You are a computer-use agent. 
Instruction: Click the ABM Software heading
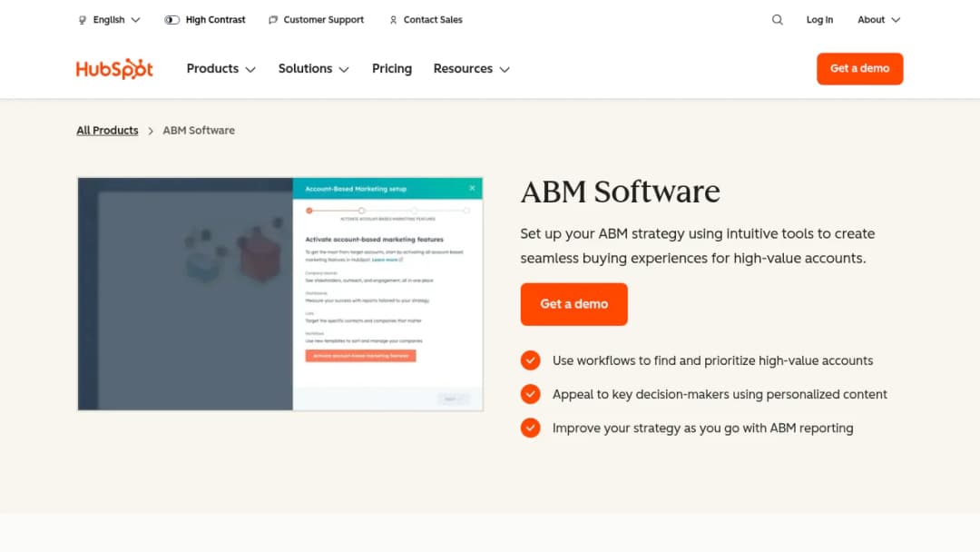tap(620, 192)
